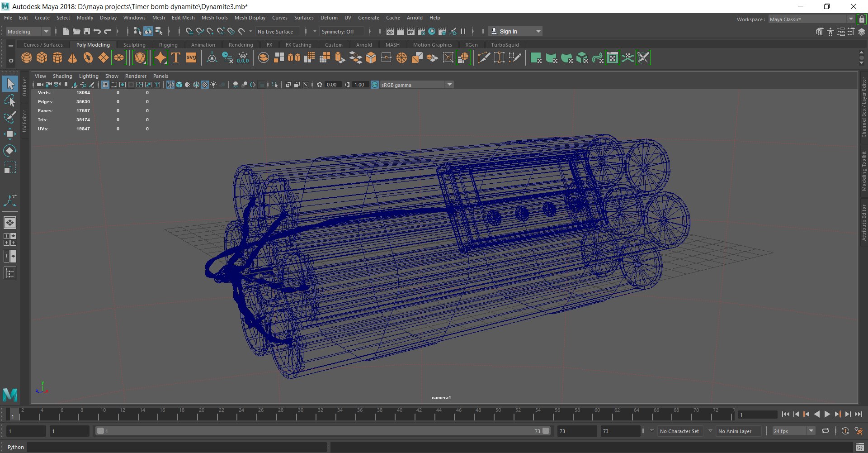The height and width of the screenshot is (453, 868).
Task: Toggle snap to curves
Action: [200, 31]
